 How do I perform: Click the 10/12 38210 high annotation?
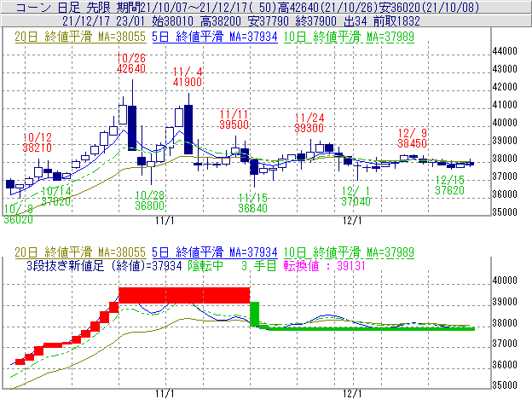37,142
